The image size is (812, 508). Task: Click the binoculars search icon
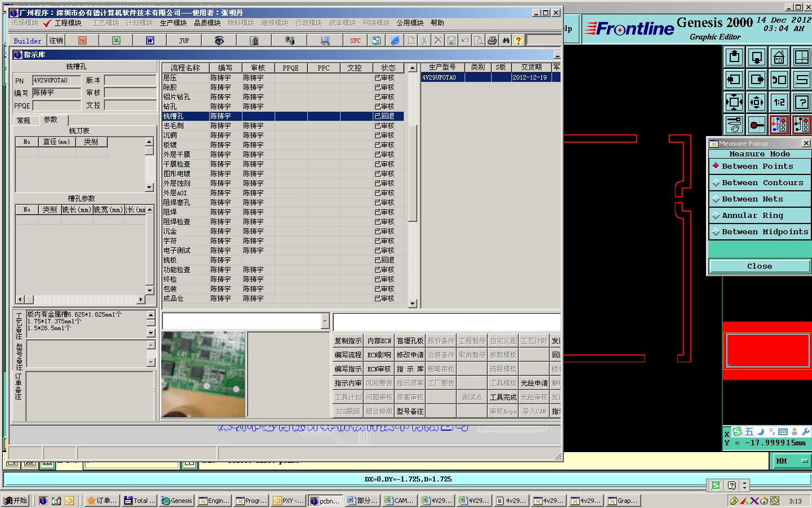coord(506,41)
